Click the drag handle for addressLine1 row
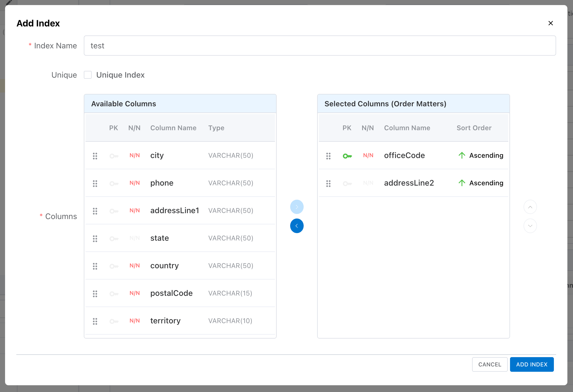Screen dimensions: 573x392 [95, 211]
